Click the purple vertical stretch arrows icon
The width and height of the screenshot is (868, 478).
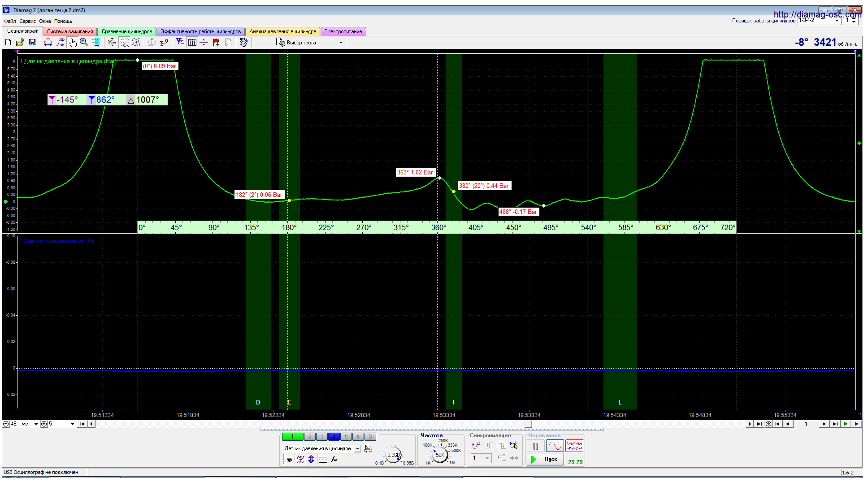coord(311,459)
